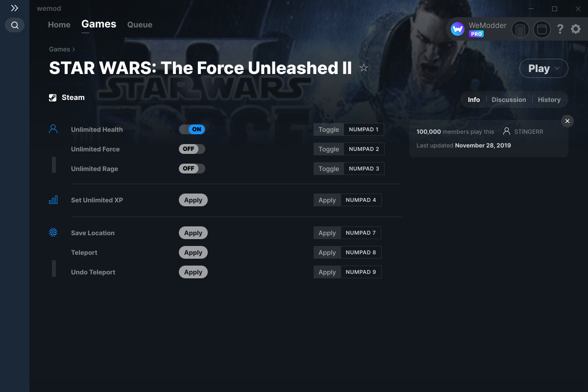Viewport: 588px width, 392px height.
Task: Open settings gear icon
Action: pos(576,29)
